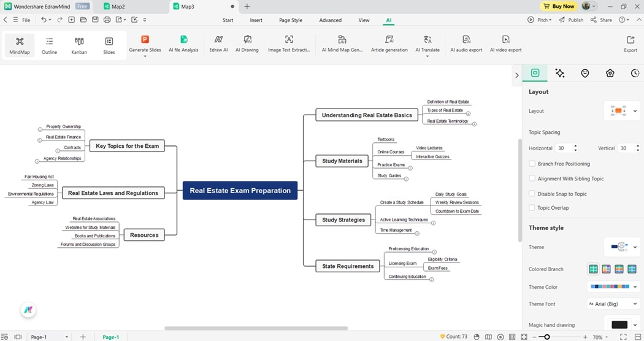
Task: Open the AI Drawing tool
Action: click(247, 44)
